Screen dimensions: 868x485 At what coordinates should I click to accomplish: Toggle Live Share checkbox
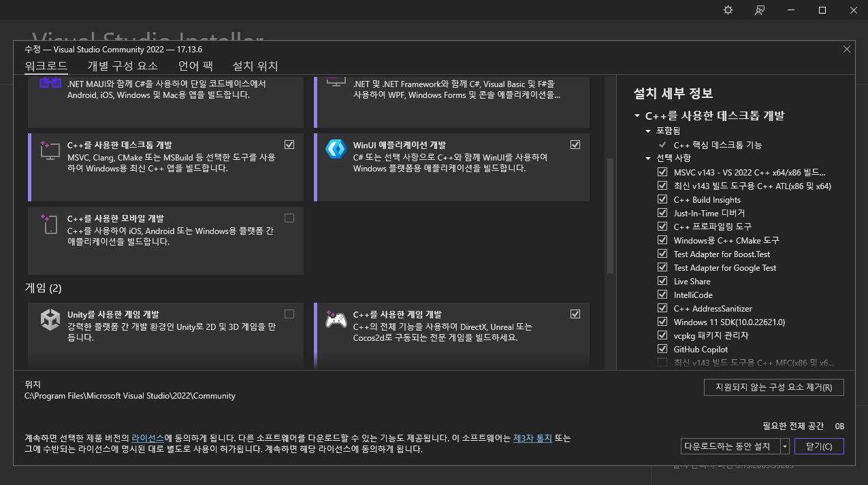tap(662, 281)
